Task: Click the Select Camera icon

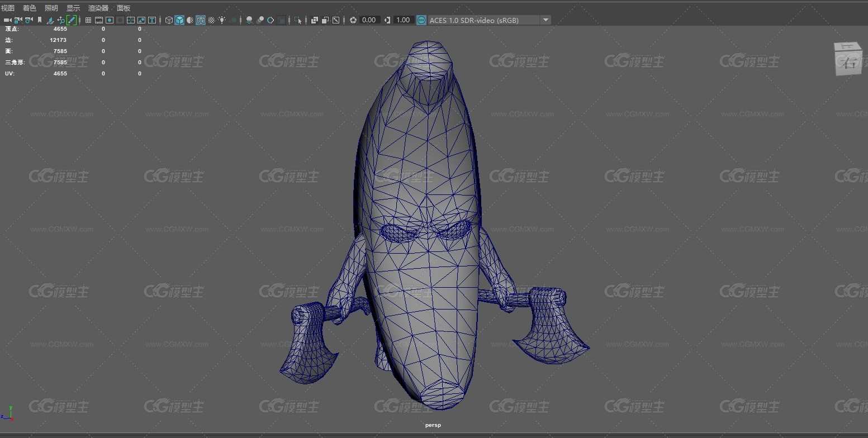Action: (x=7, y=20)
